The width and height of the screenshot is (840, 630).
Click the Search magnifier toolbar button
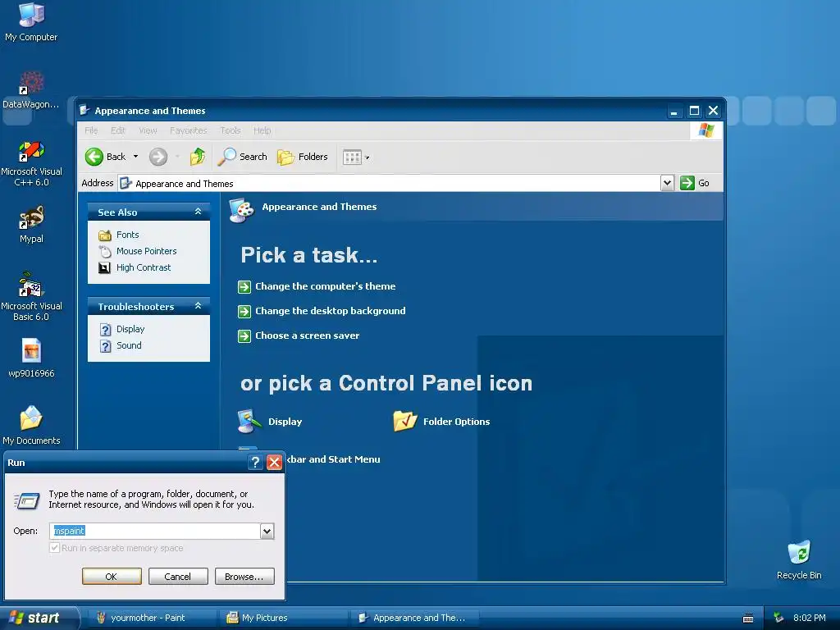pos(242,157)
